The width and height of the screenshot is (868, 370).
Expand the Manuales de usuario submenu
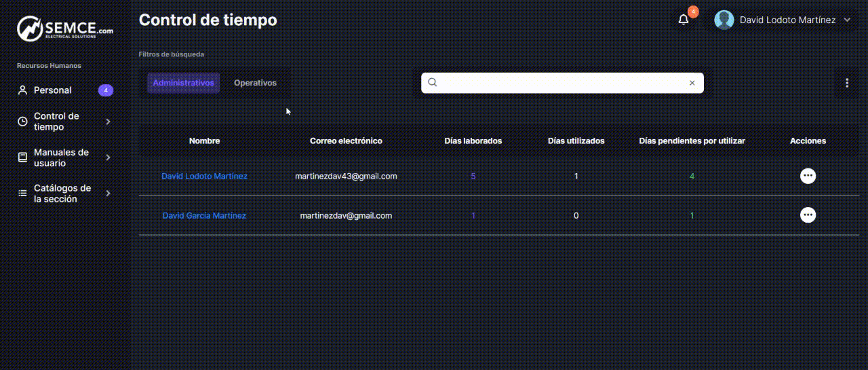(108, 158)
